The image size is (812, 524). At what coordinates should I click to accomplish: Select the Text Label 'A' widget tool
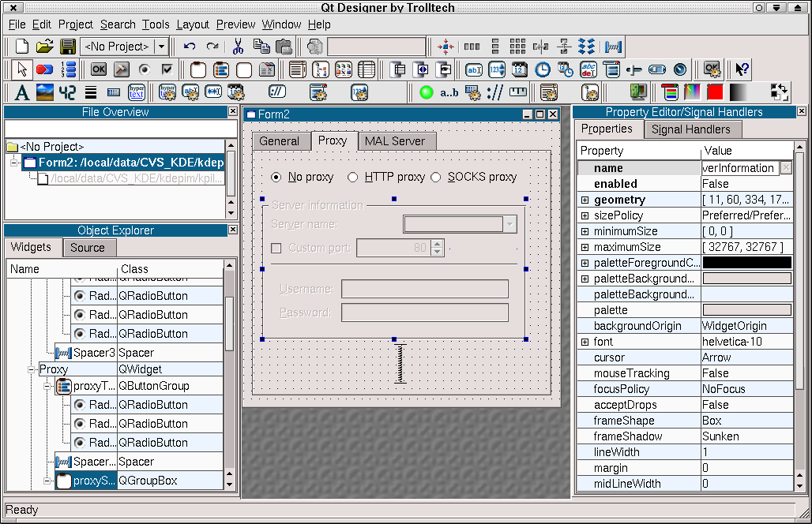pos(22,92)
